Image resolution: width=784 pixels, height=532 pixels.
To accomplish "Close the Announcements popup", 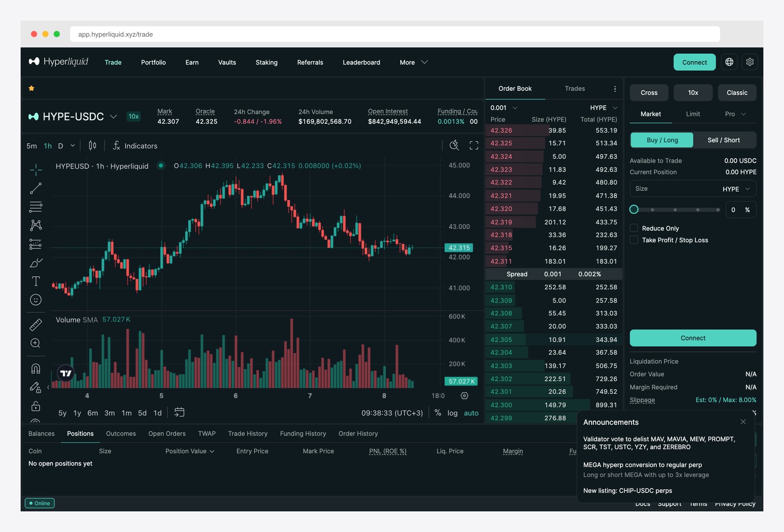I will [x=743, y=422].
